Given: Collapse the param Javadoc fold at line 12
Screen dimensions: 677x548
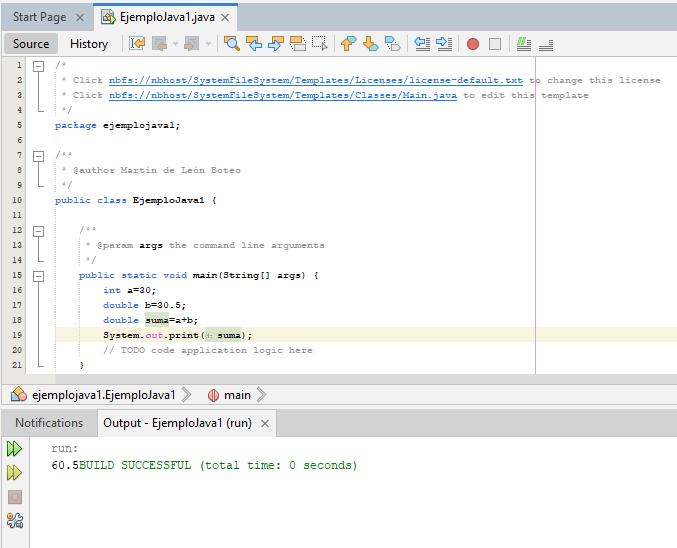Looking at the screenshot, I should coord(38,231).
